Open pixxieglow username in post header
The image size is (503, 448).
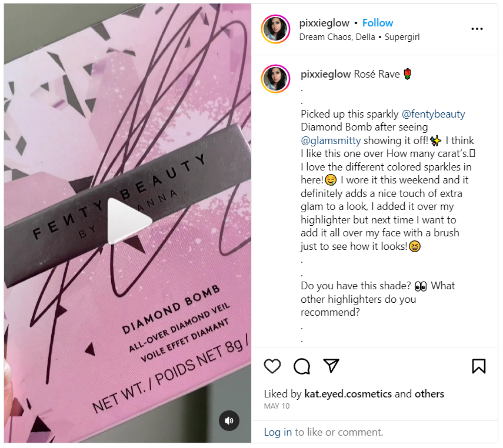(324, 23)
